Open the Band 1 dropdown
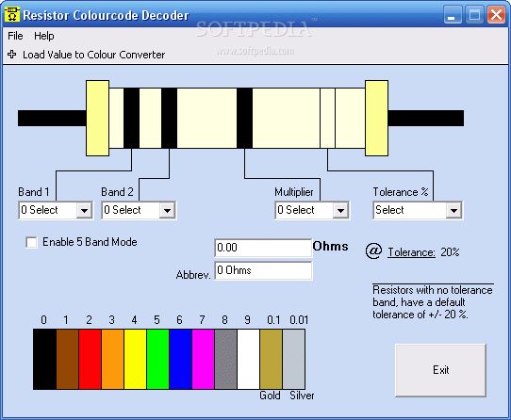The width and height of the screenshot is (511, 420). tap(84, 210)
